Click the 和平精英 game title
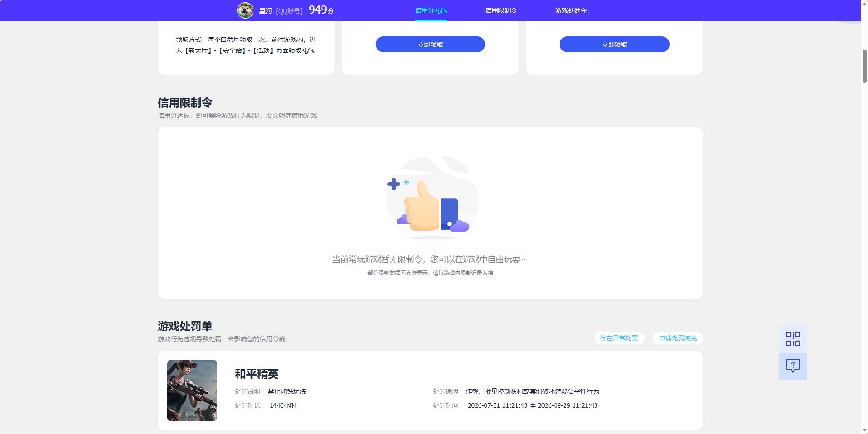Image resolution: width=868 pixels, height=434 pixels. pos(257,374)
